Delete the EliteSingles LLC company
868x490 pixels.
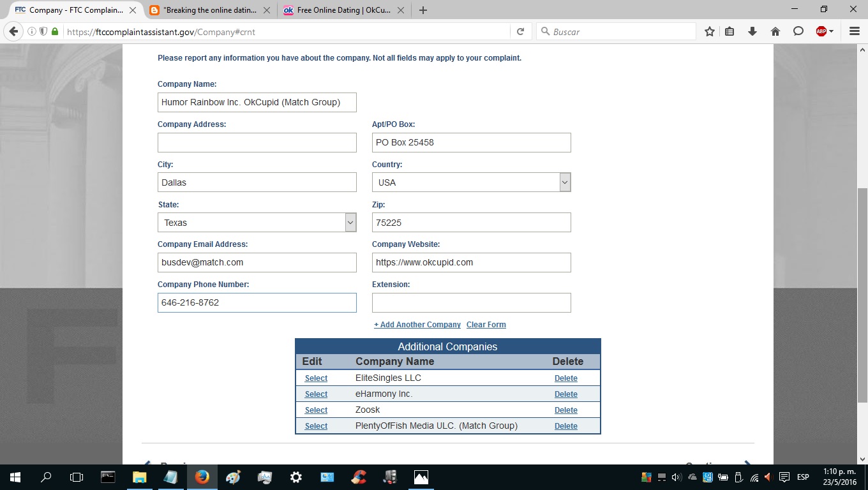566,378
